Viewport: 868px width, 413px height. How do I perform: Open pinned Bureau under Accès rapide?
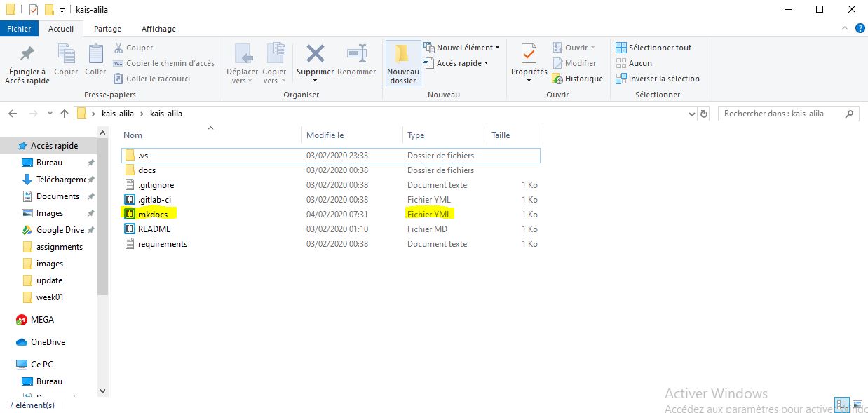(49, 163)
